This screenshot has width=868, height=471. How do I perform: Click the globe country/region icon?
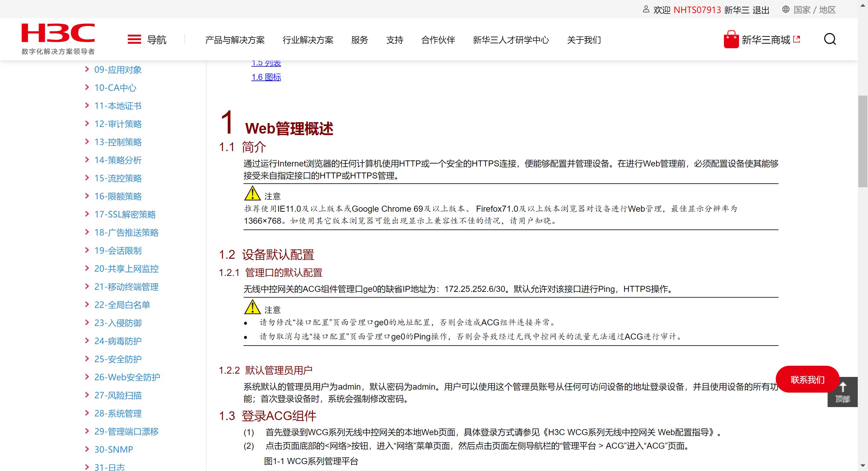coord(785,9)
